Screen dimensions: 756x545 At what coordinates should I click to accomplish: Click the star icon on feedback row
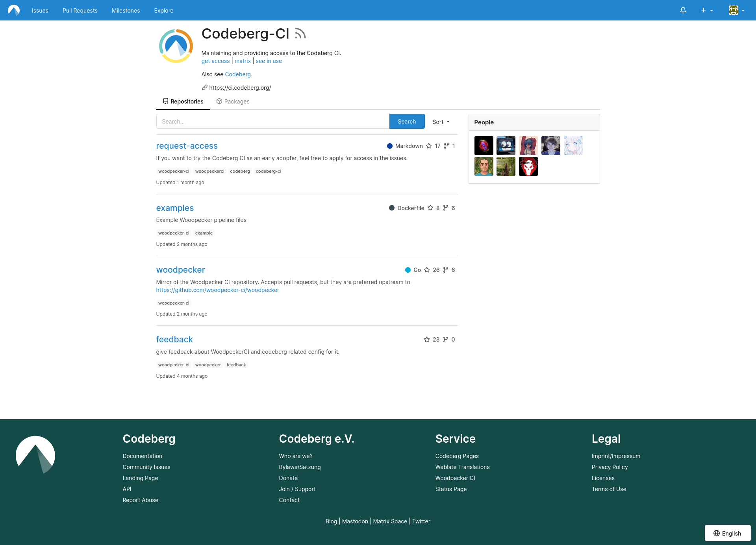427,340
